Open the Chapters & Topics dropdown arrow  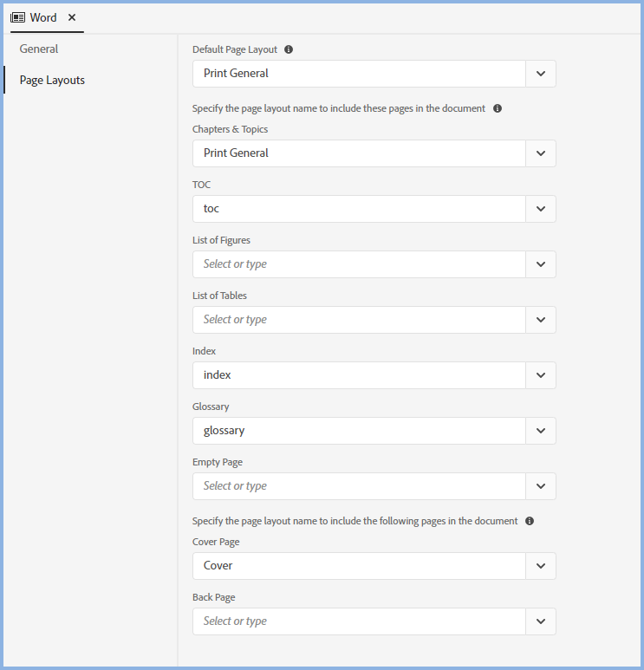(541, 153)
